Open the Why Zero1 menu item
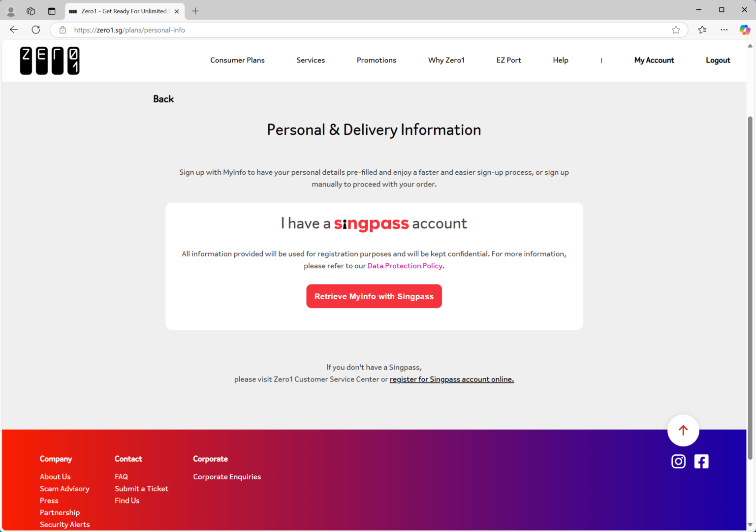The width and height of the screenshot is (756, 532). click(446, 60)
